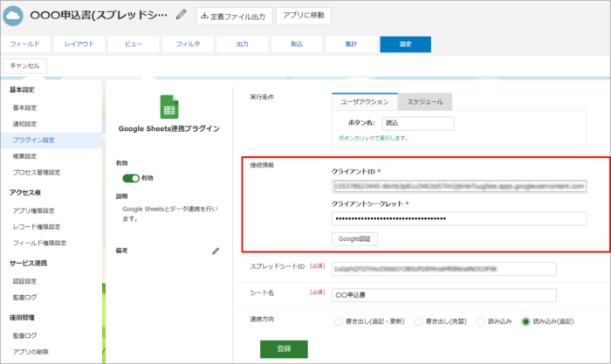This screenshot has height=364, width=611.
Task: Open the 設定 tab
Action: (x=406, y=44)
